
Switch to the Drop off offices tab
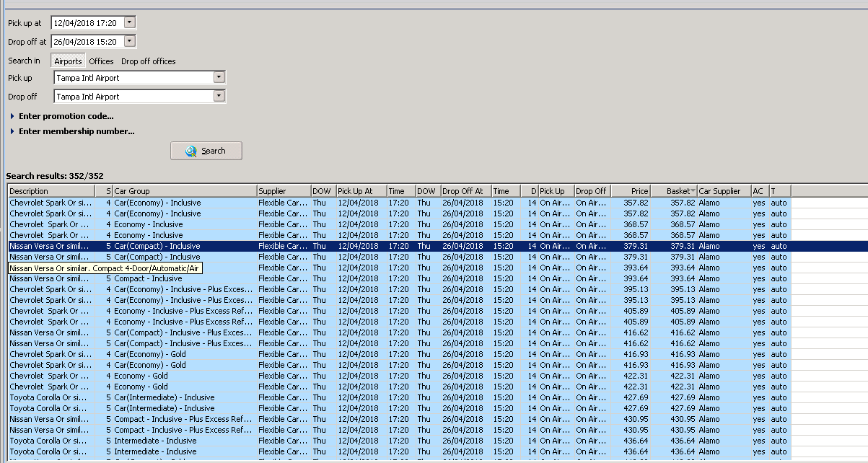[149, 61]
